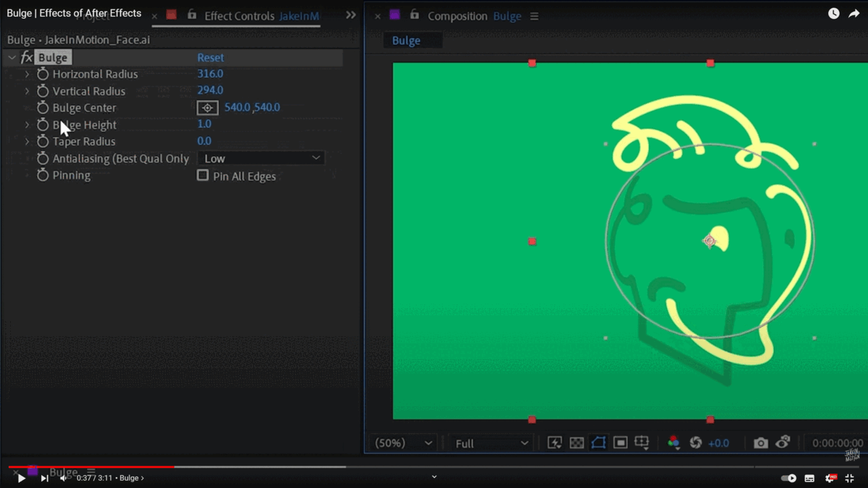The image size is (868, 488).
Task: Open the 50% magnification dropdown
Action: (x=402, y=442)
